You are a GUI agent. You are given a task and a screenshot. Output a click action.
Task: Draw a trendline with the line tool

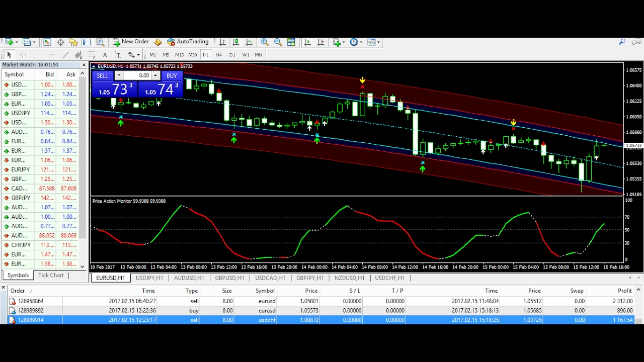[x=65, y=55]
